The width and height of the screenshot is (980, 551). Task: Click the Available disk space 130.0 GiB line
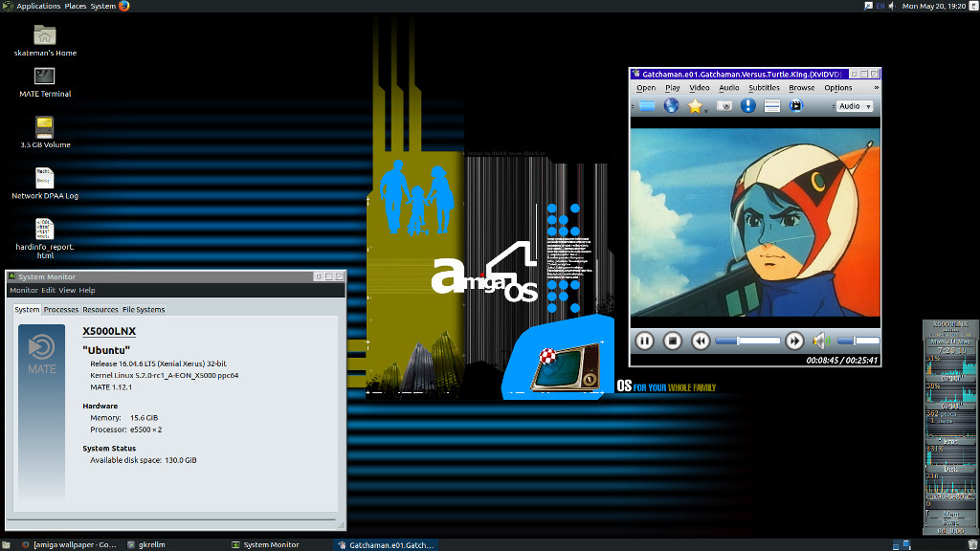[x=144, y=460]
